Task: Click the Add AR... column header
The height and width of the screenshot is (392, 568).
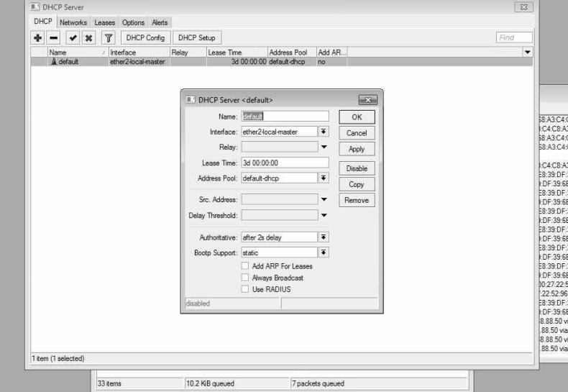Action: 332,53
